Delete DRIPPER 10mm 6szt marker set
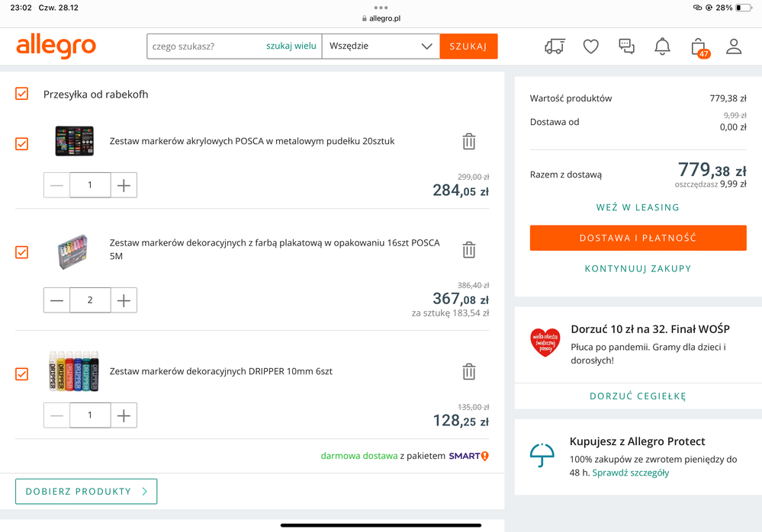762x532 pixels. (468, 372)
